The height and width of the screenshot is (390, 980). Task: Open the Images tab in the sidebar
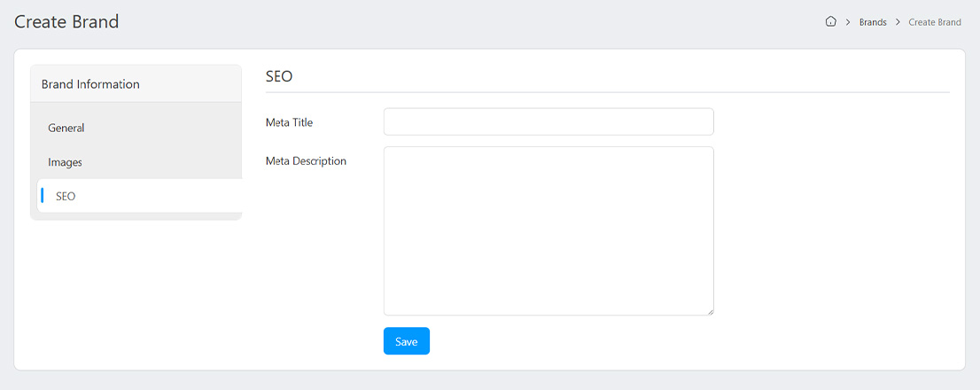[x=65, y=162]
